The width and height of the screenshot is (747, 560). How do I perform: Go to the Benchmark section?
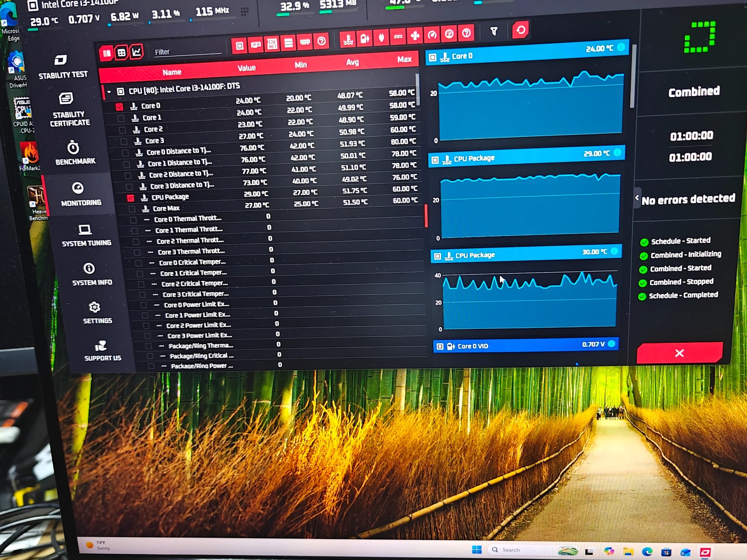point(75,153)
